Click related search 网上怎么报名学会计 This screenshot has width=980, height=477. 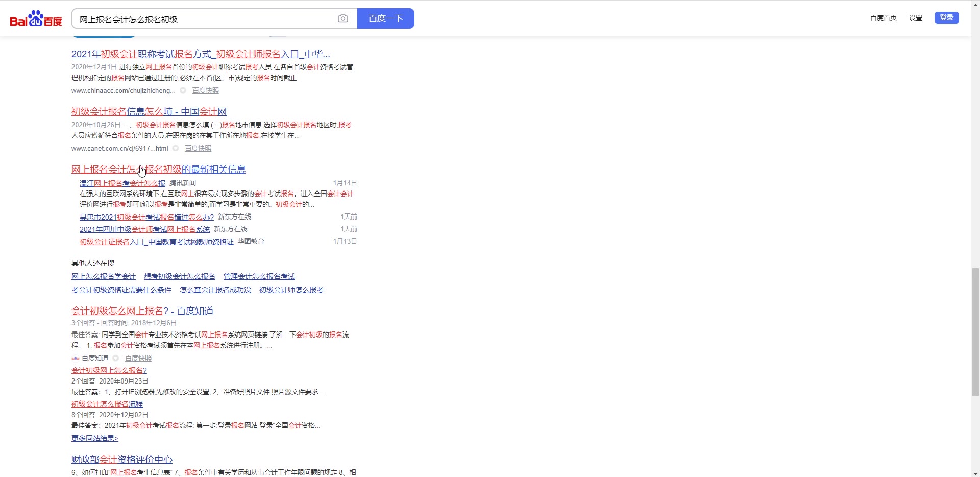click(104, 277)
